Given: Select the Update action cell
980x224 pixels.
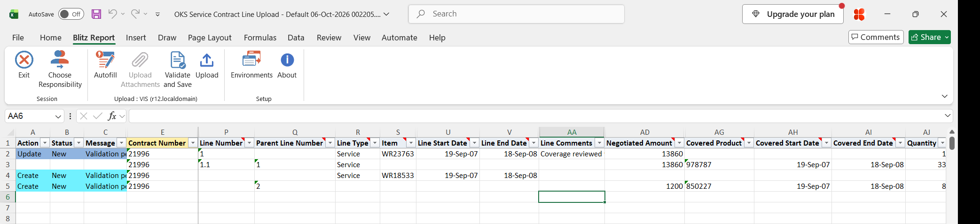Looking at the screenshot, I should (33, 154).
